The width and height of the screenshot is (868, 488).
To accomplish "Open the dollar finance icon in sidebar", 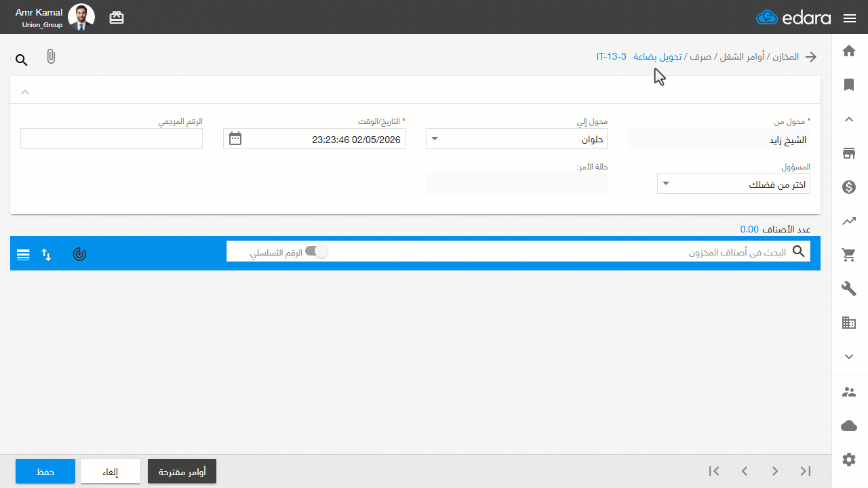I will [x=849, y=187].
